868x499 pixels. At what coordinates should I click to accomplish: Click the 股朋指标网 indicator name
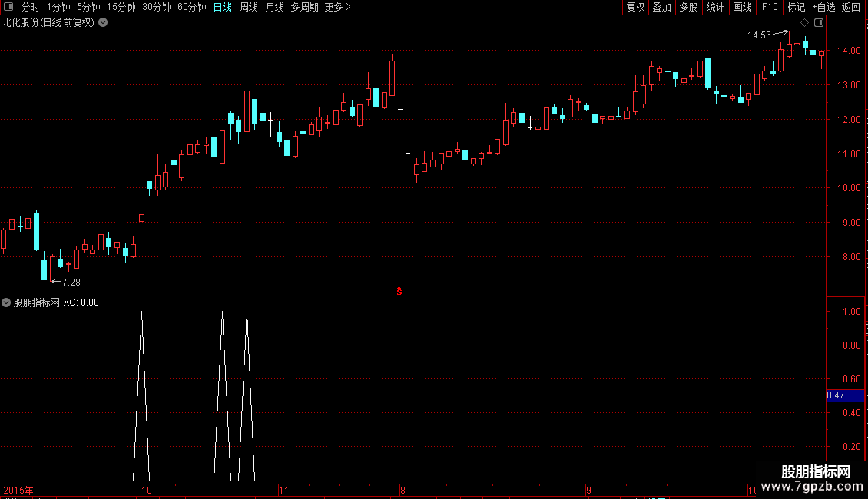pos(37,302)
